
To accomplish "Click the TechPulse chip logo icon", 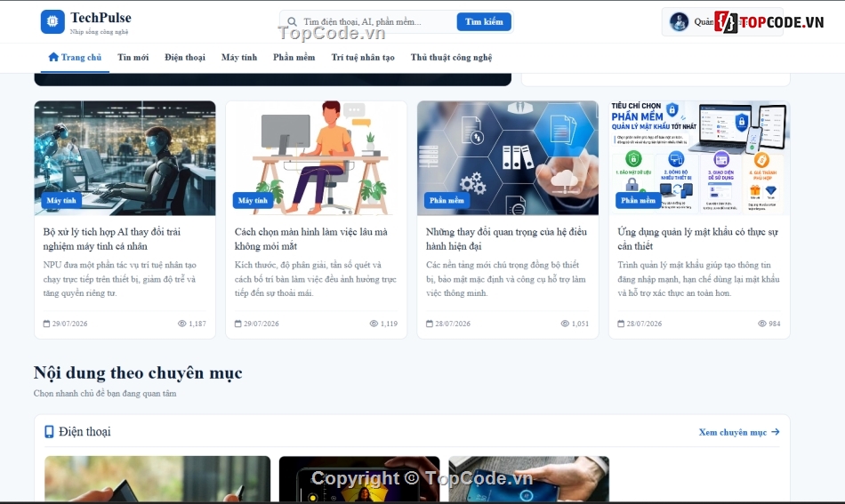I will (52, 21).
